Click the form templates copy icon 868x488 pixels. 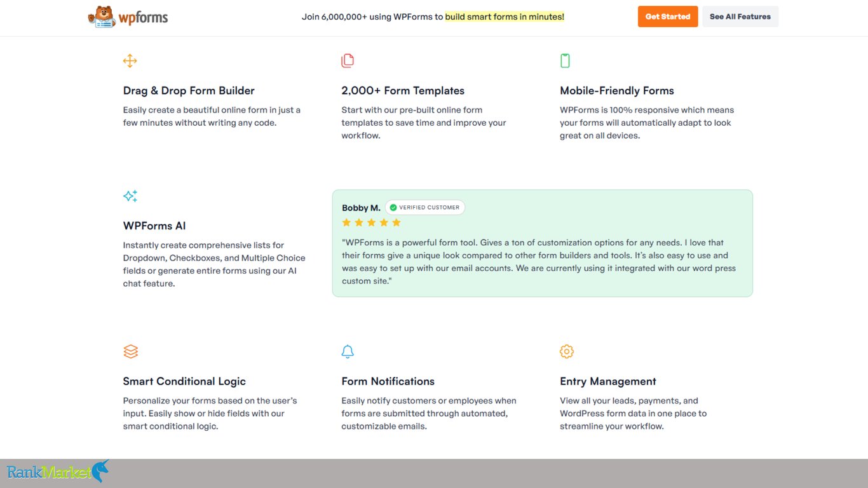click(348, 61)
